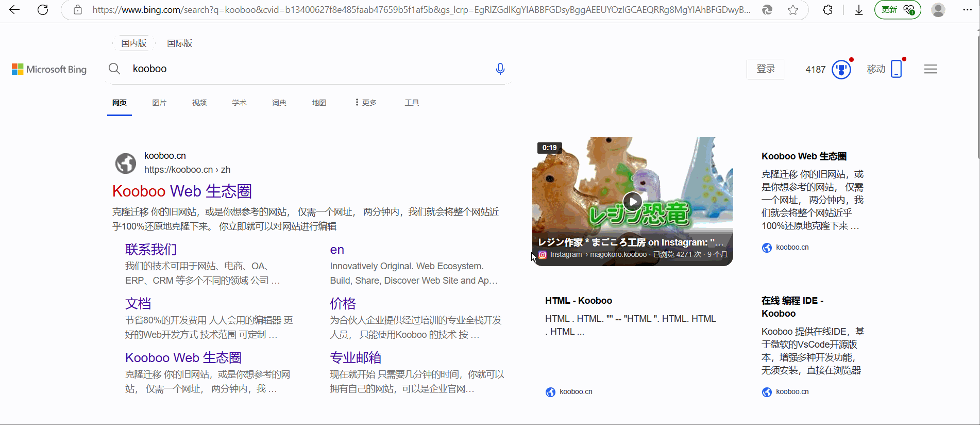Open the rewards trophy medal icon

coord(841,69)
